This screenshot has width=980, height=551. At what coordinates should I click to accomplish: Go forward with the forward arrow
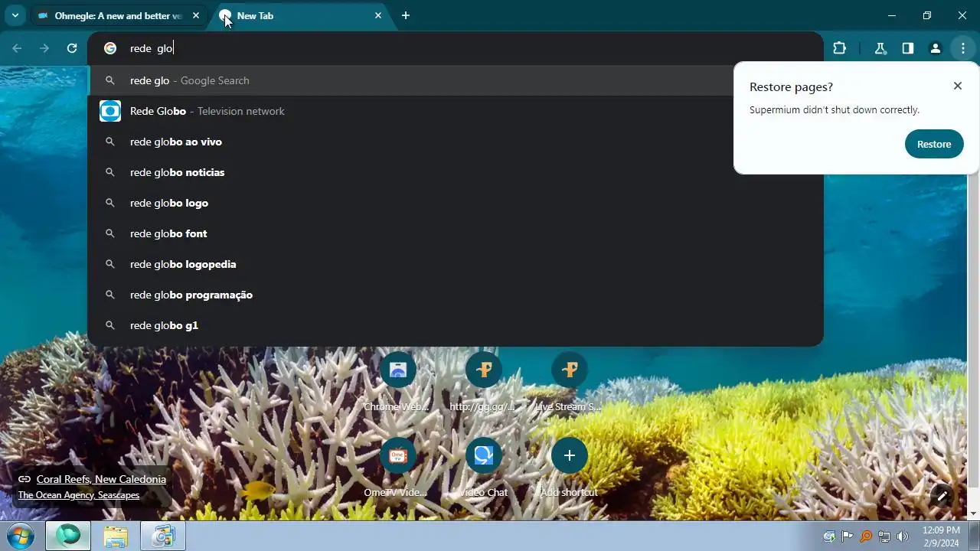(x=44, y=48)
